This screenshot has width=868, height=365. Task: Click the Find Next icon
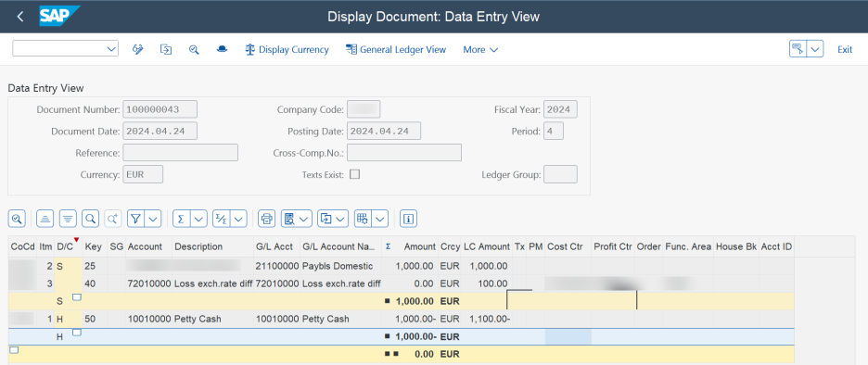pos(113,219)
